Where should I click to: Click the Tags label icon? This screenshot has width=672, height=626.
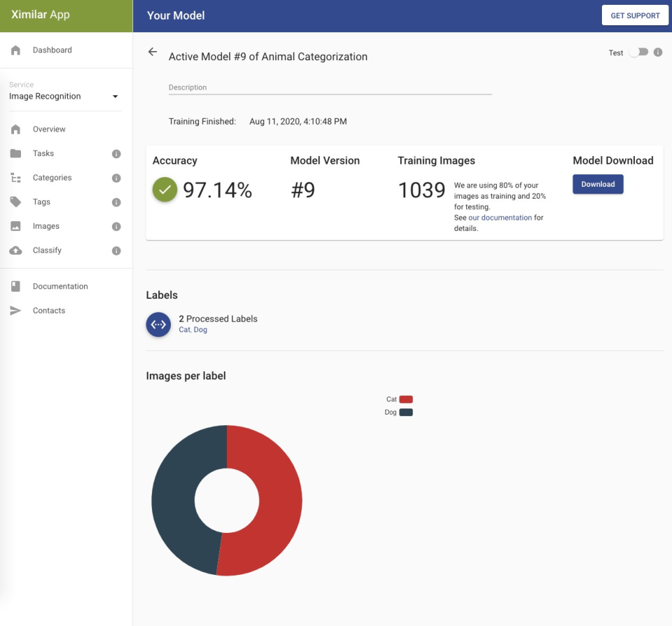pyautogui.click(x=15, y=201)
